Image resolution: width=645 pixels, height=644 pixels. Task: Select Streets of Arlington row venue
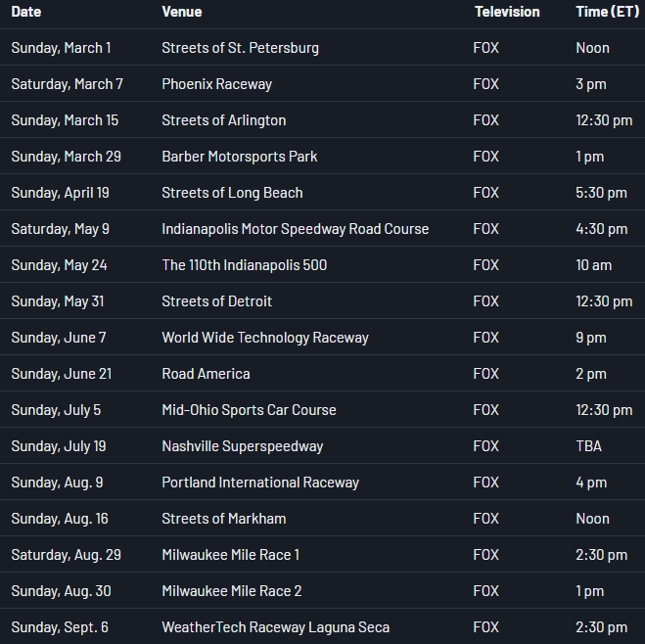224,120
